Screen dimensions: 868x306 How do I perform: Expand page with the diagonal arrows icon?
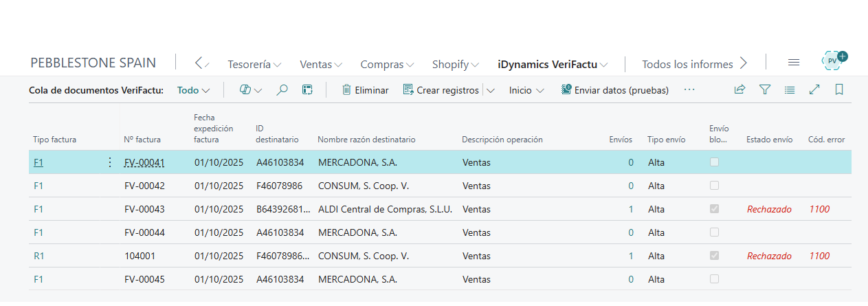point(814,90)
